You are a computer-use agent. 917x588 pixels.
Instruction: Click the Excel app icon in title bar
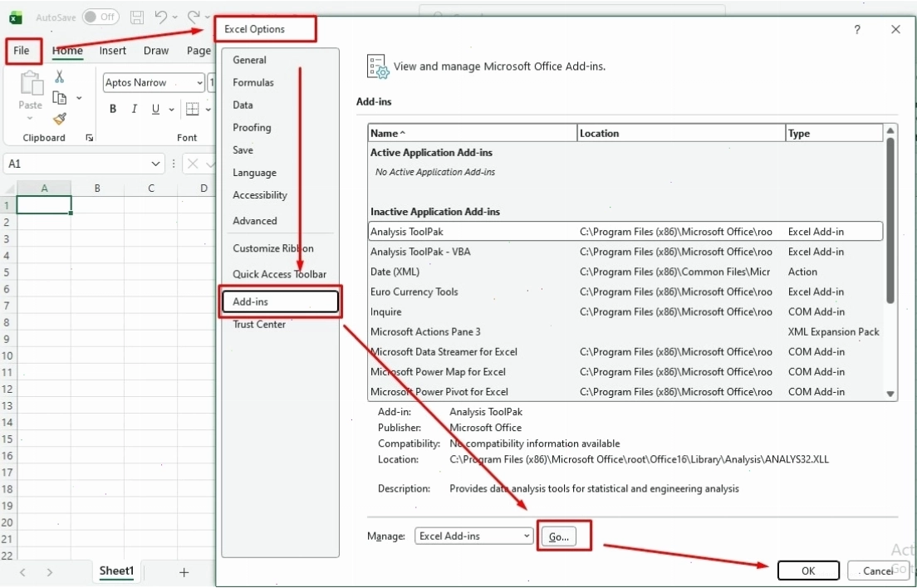click(15, 17)
